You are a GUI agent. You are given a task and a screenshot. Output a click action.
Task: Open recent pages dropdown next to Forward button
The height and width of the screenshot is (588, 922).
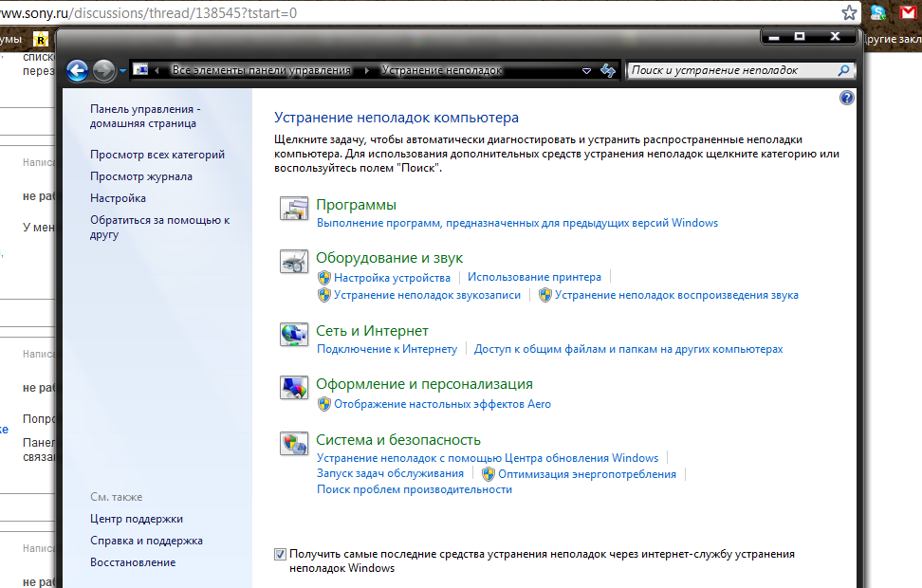click(x=123, y=71)
